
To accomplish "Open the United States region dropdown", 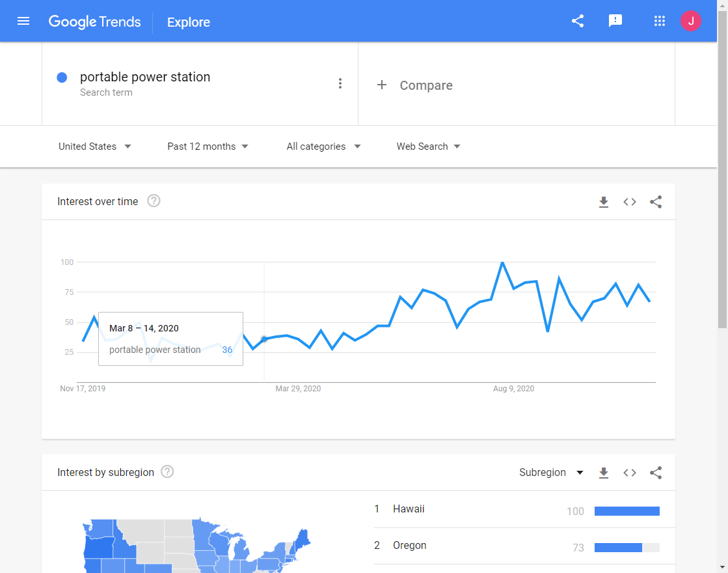I will [94, 147].
